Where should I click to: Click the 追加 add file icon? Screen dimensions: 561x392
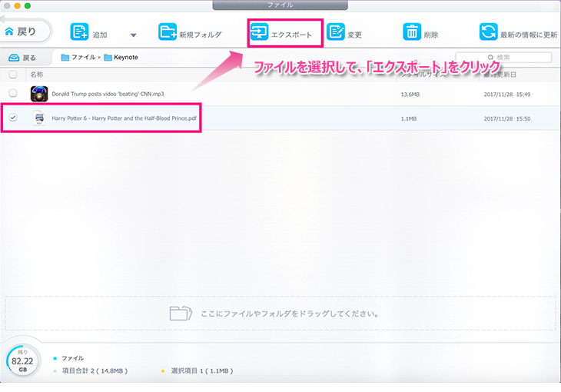tap(79, 32)
